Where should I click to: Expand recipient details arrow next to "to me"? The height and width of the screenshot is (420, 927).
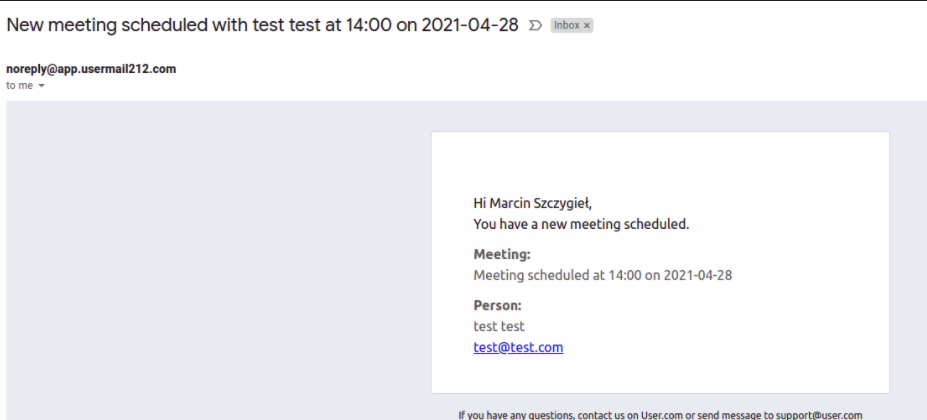(x=41, y=86)
